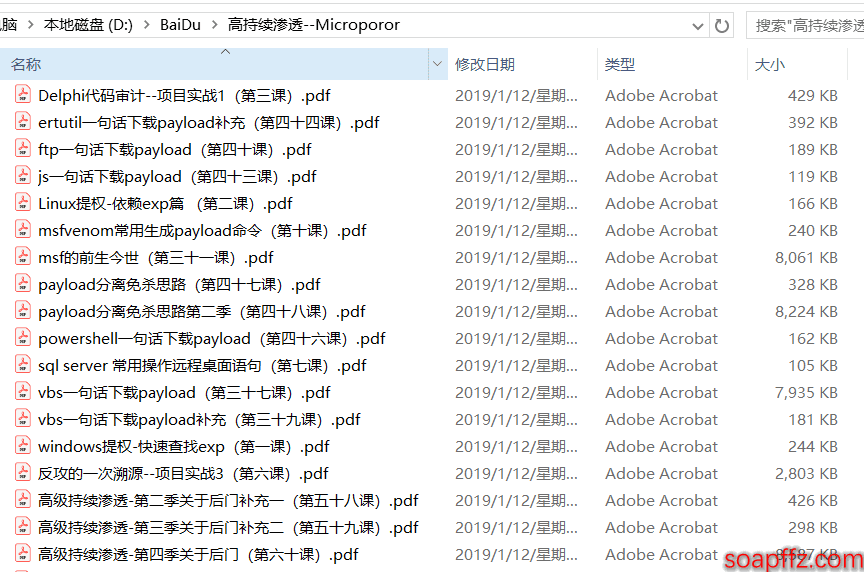
Task: Click the 119 KB size cell
Action: pyautogui.click(x=813, y=176)
